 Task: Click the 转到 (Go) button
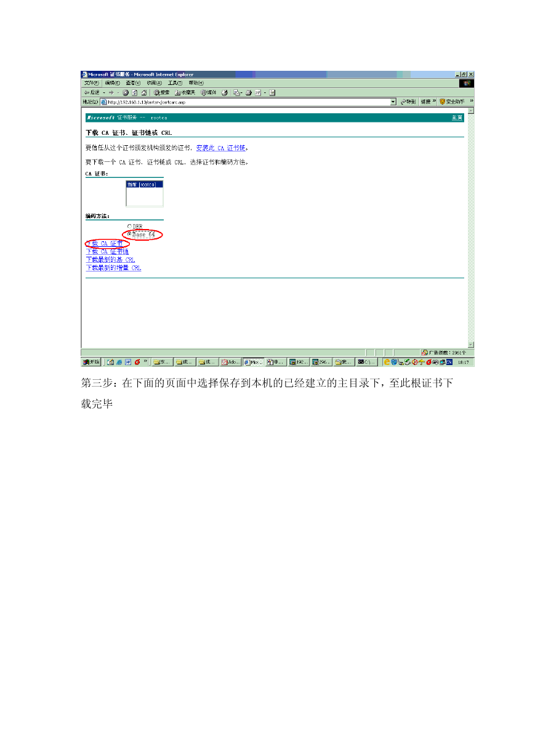pyautogui.click(x=408, y=102)
